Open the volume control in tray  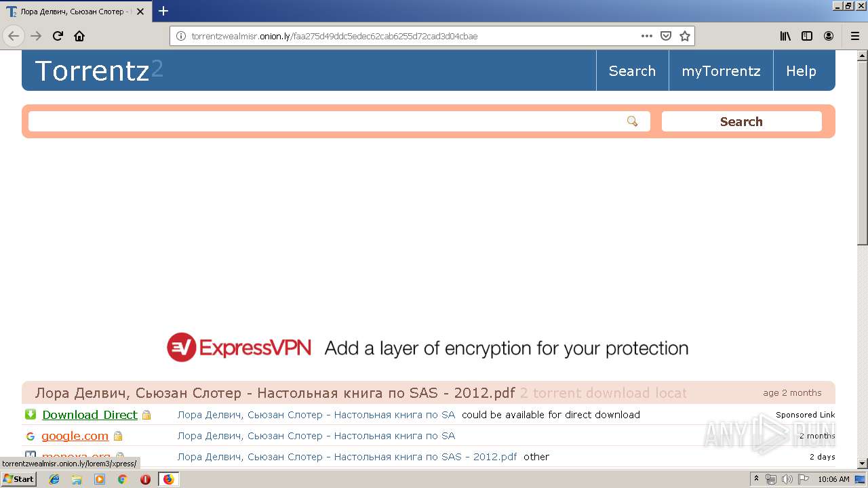click(x=787, y=479)
